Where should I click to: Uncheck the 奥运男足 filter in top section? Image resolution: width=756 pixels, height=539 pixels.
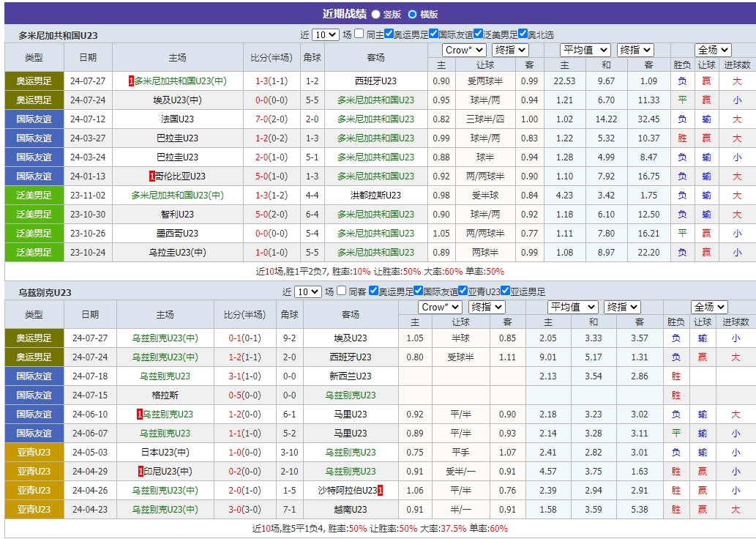[x=389, y=33]
